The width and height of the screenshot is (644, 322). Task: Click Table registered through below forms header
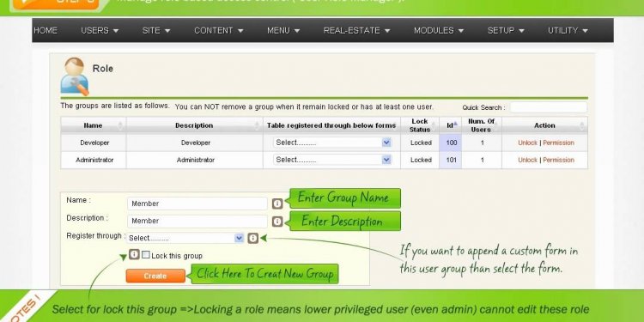tap(331, 125)
